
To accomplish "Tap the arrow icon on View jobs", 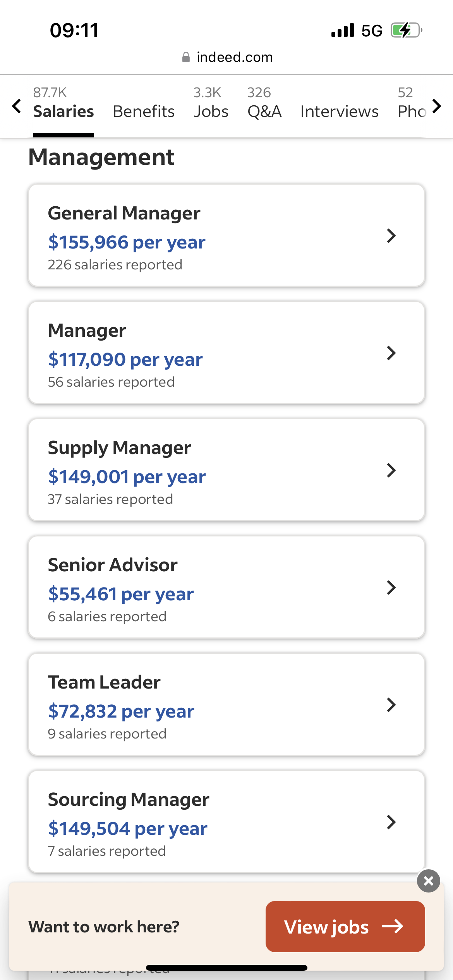I will pos(393,927).
